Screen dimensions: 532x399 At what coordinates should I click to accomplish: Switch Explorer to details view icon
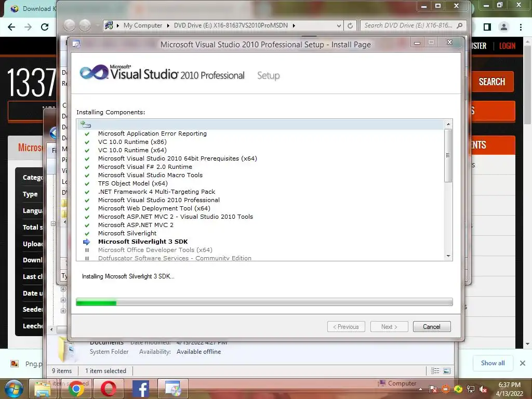pyautogui.click(x=435, y=371)
